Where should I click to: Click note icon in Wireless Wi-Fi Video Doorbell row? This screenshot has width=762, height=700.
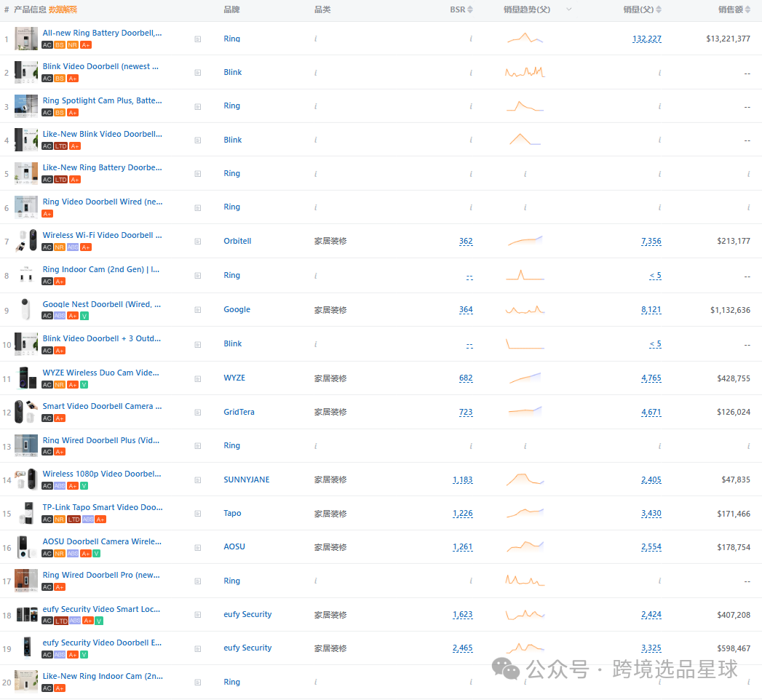(198, 242)
